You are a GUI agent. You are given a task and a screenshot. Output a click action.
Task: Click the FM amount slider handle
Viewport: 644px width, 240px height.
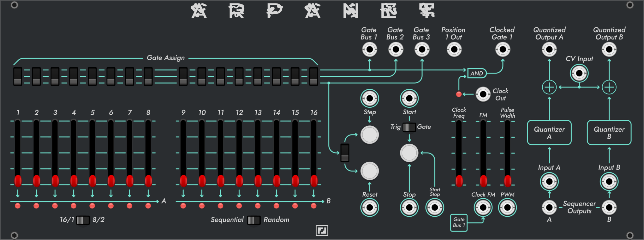coord(483,181)
